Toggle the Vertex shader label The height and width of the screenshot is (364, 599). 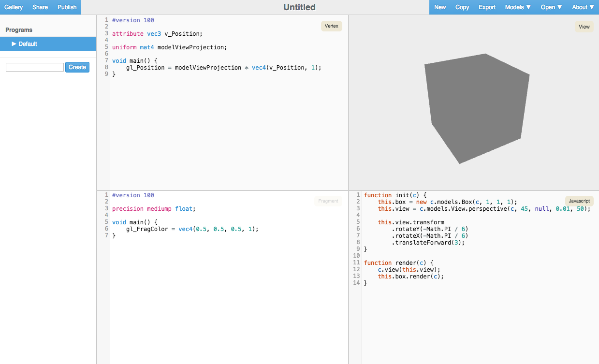pos(332,26)
